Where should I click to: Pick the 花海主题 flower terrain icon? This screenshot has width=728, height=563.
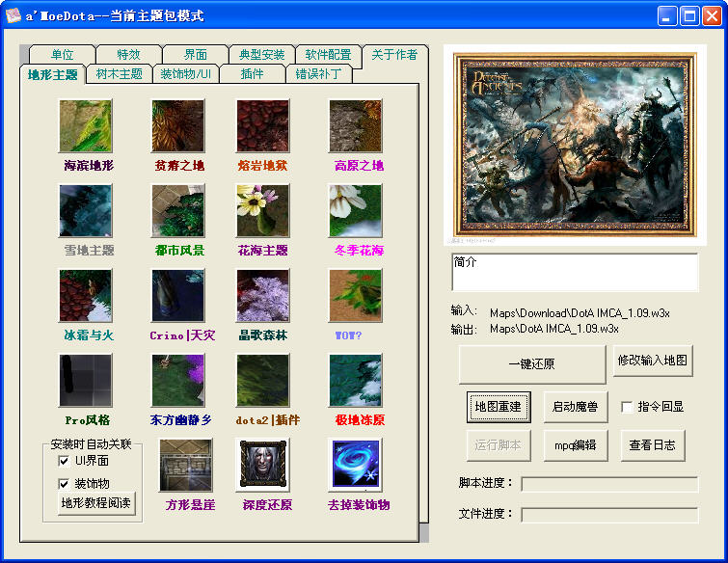(263, 211)
